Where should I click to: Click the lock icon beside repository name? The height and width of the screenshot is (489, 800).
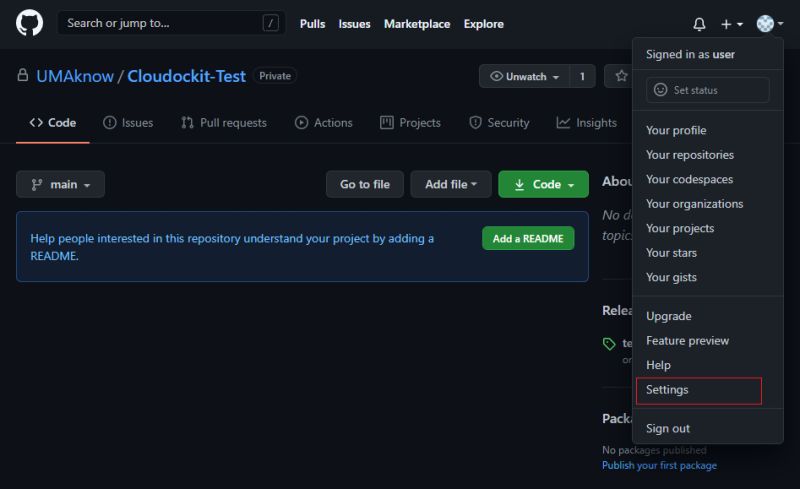click(22, 76)
